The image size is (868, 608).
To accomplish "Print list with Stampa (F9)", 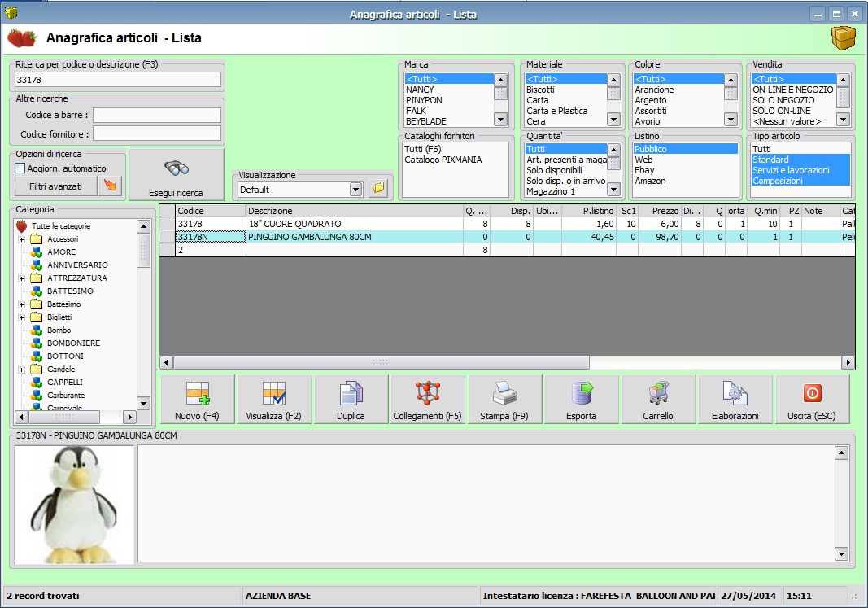I will 504,400.
